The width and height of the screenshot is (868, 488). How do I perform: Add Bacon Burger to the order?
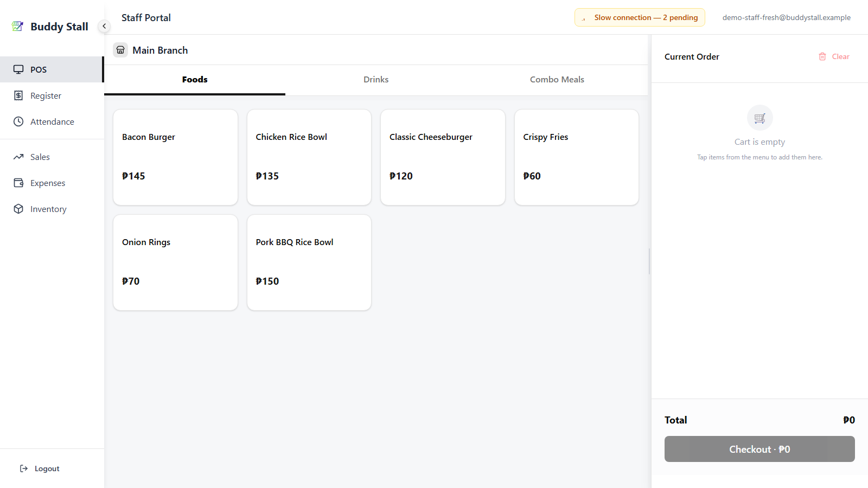(175, 157)
